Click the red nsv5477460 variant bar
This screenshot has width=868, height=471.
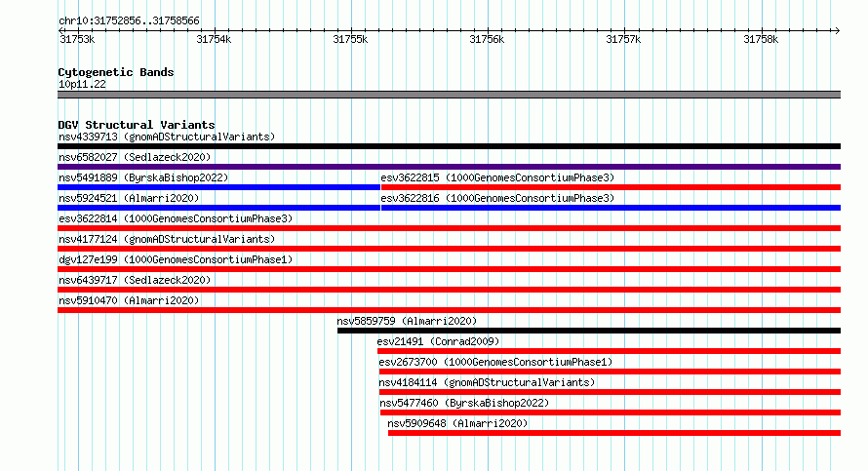(x=611, y=412)
